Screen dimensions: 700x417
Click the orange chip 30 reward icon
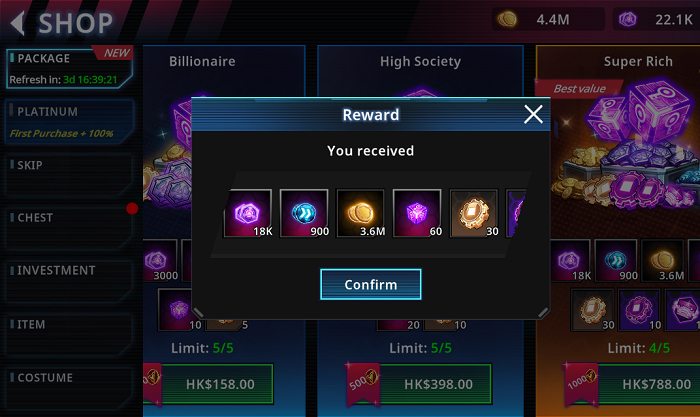pos(474,213)
